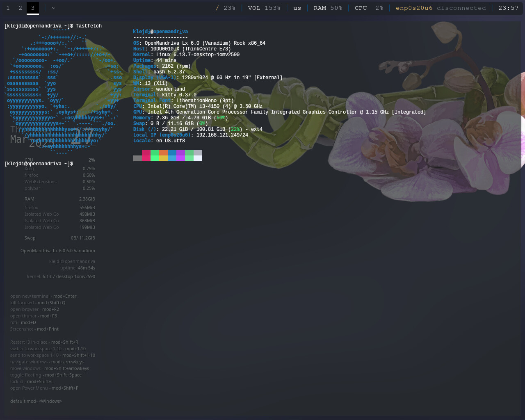The image size is (525, 420).
Task: Click the 'Disk (/): 22.21 GiB' line
Action: (198, 129)
